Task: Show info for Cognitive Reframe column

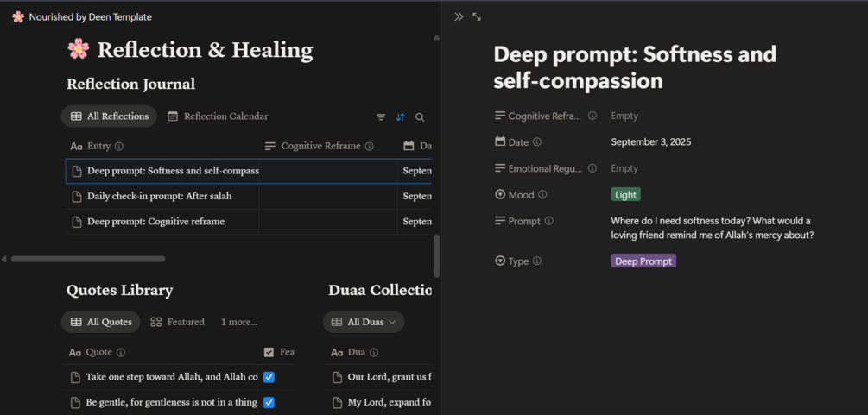Action: 369,147
